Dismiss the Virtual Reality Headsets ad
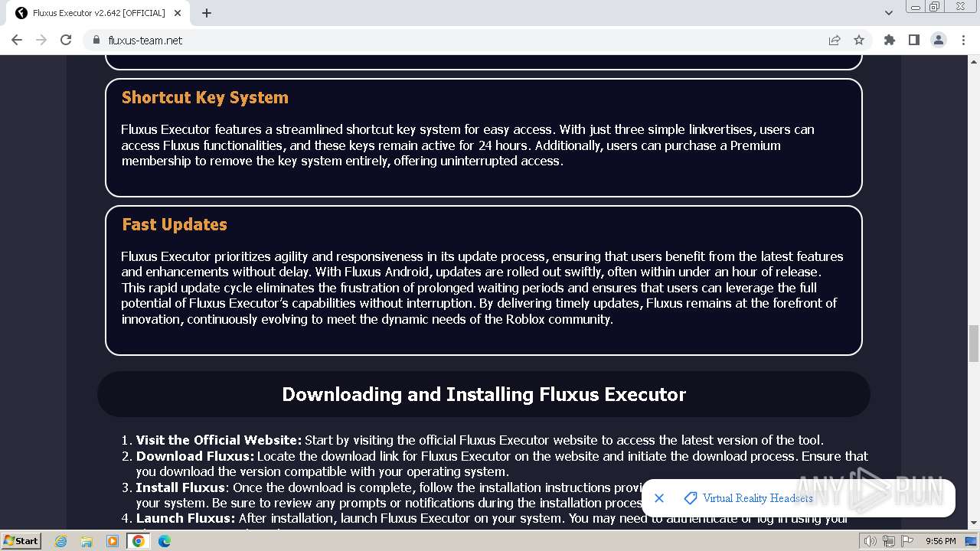This screenshot has width=980, height=551. click(x=659, y=498)
